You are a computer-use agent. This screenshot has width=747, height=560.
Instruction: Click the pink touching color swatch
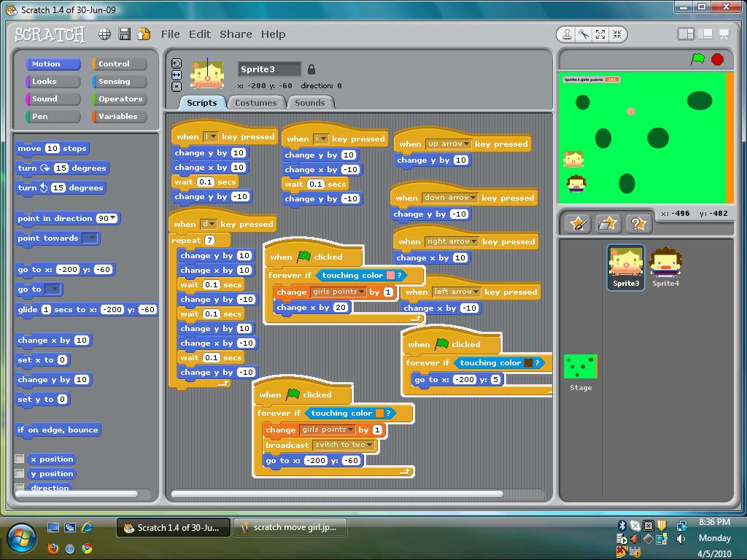[390, 275]
